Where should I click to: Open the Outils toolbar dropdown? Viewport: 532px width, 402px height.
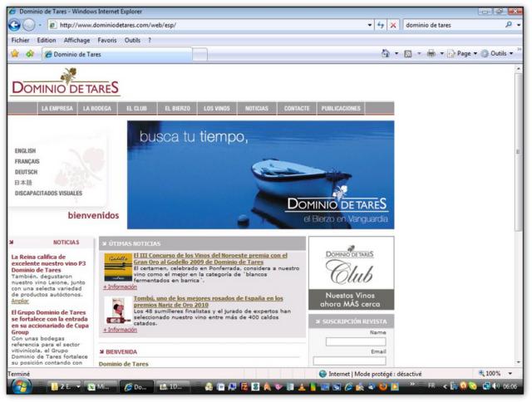497,53
